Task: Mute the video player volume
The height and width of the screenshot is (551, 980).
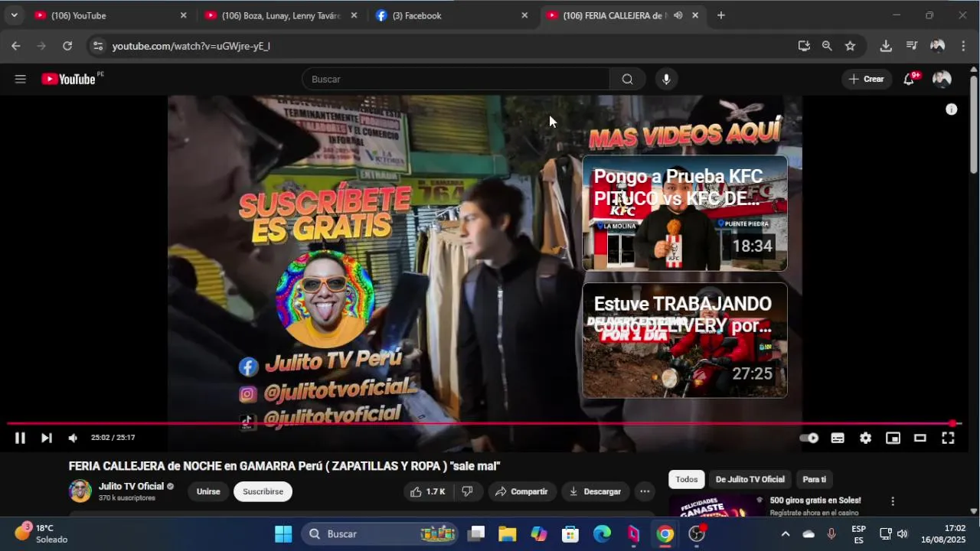Action: coord(73,438)
